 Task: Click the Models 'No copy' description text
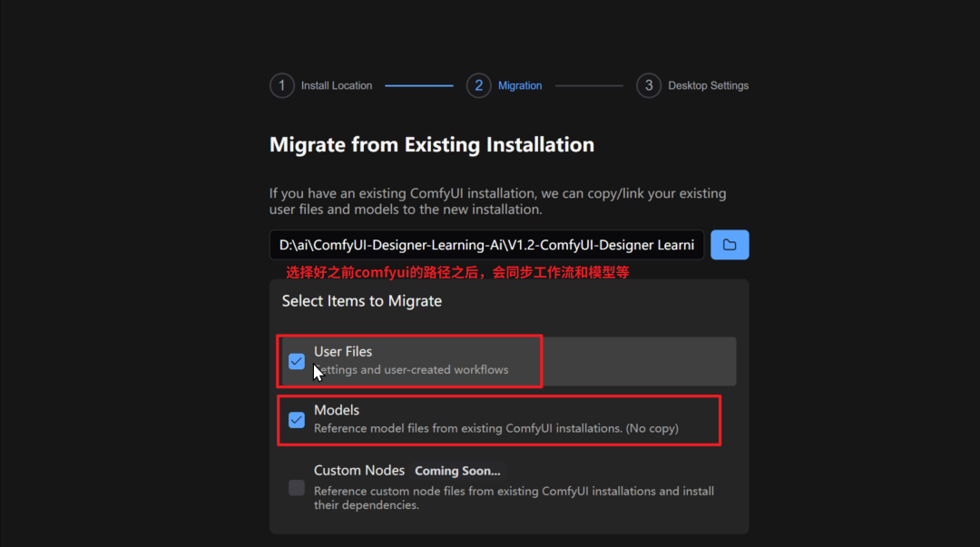tap(496, 428)
